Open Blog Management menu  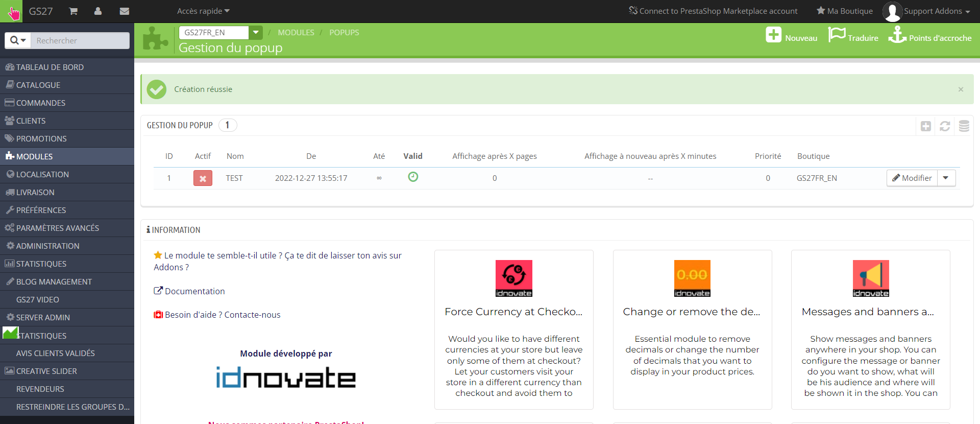click(x=67, y=281)
